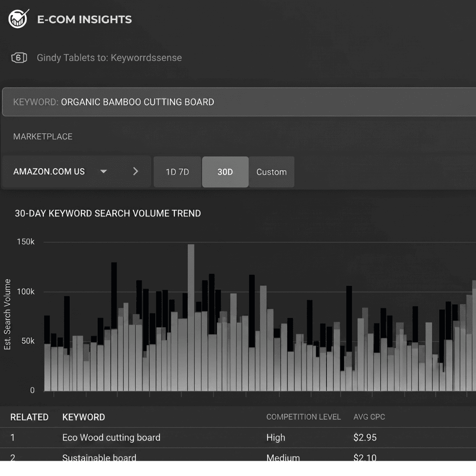476x476 pixels.
Task: Sort by the KEYWORD column header
Action: [84, 417]
